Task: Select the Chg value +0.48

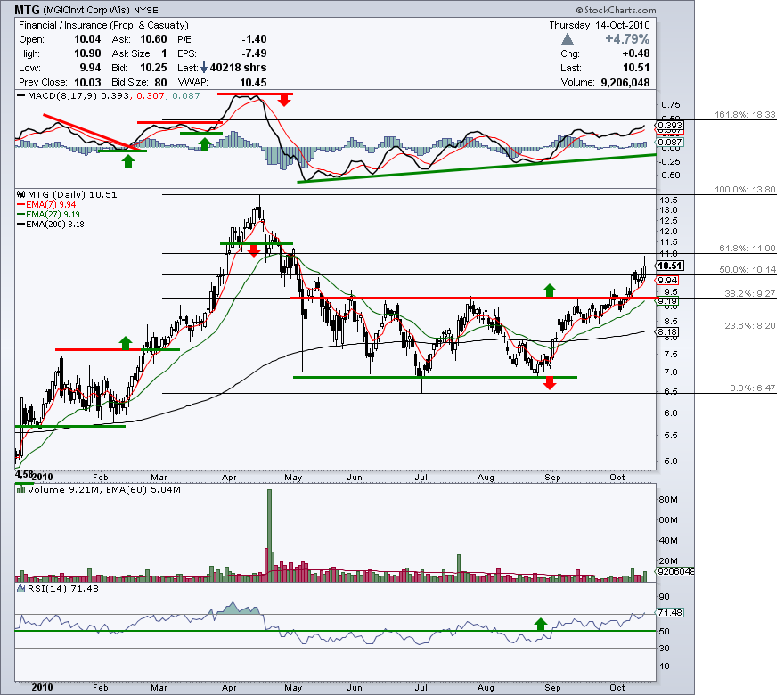Action: point(636,53)
